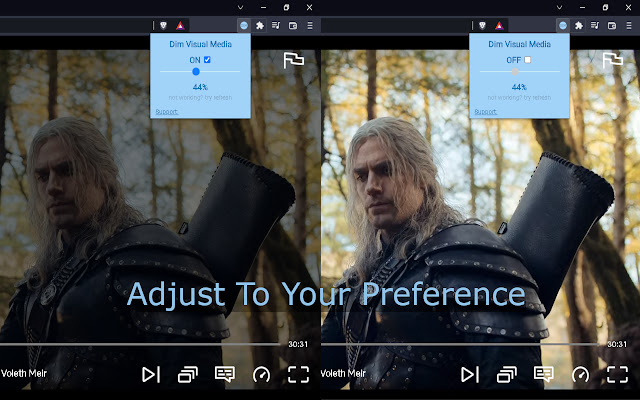Open Extensions puzzle icon in right window
The image size is (640, 400).
pos(579,26)
